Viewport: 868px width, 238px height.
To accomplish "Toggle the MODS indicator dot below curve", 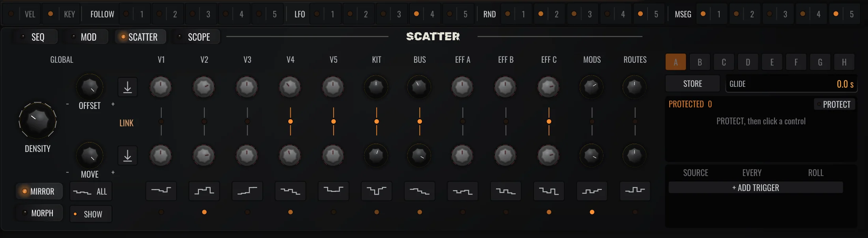I will [x=592, y=212].
